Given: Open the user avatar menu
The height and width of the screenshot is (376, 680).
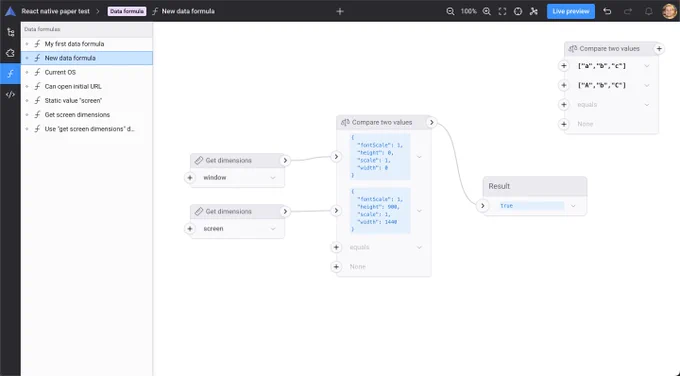Looking at the screenshot, I should [x=670, y=11].
